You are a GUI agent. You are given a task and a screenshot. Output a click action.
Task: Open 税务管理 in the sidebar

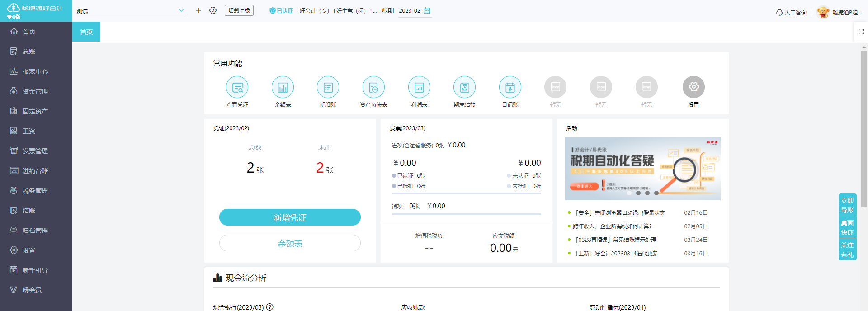tap(36, 191)
